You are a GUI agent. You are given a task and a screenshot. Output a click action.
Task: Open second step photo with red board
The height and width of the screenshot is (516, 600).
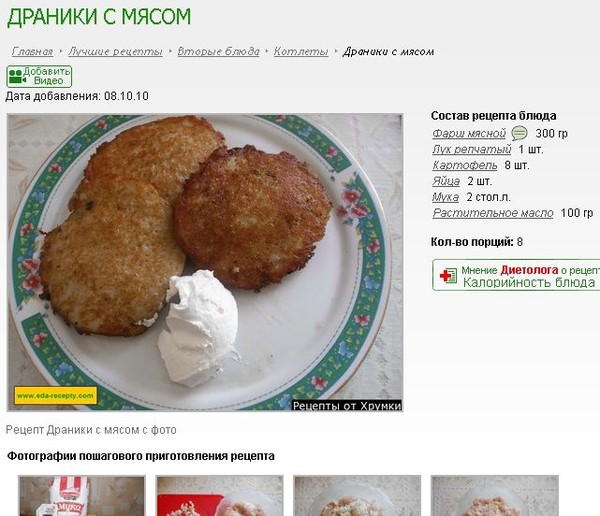(220, 496)
